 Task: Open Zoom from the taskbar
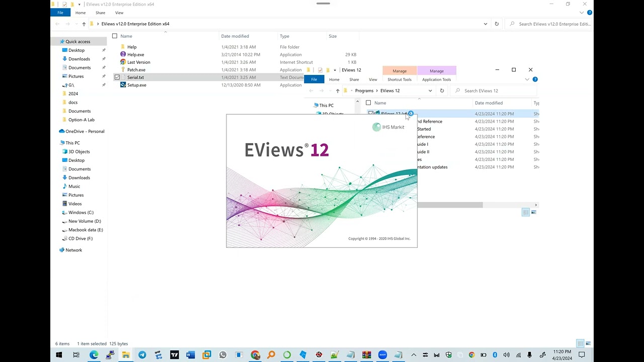pyautogui.click(x=382, y=355)
